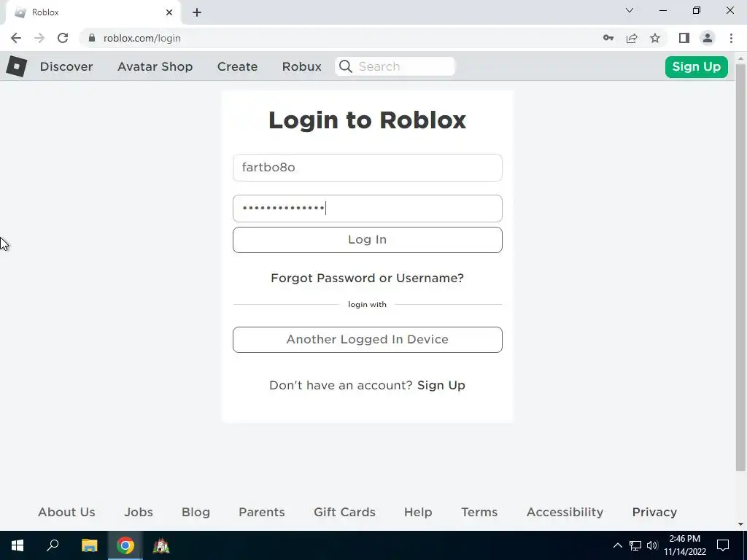Click the Sign Up link below login form

[441, 385]
